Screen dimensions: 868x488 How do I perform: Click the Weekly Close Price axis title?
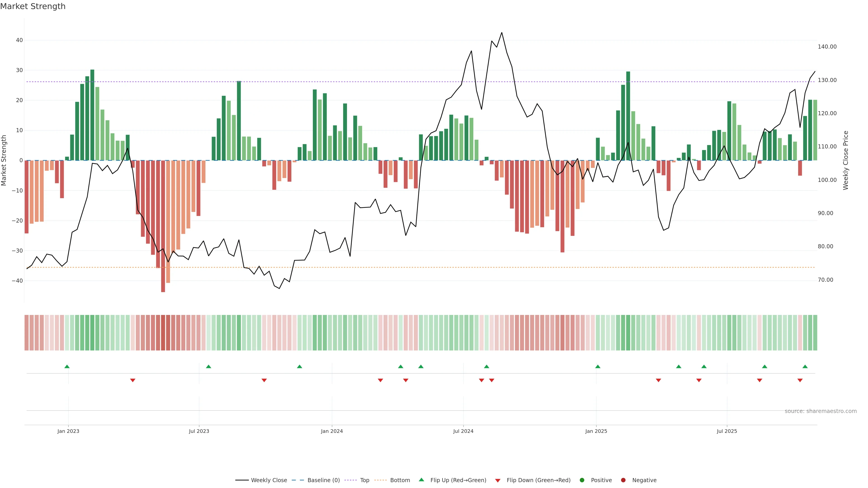pos(846,160)
